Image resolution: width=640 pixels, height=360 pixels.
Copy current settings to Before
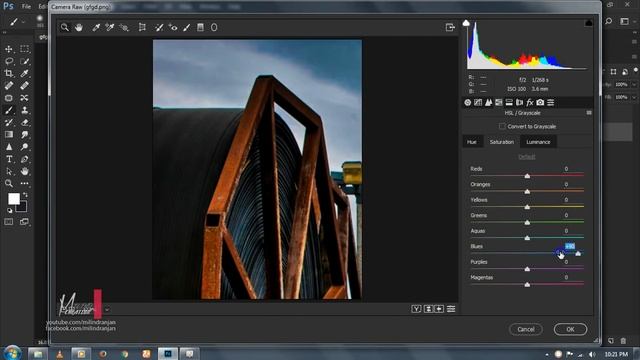[439, 309]
